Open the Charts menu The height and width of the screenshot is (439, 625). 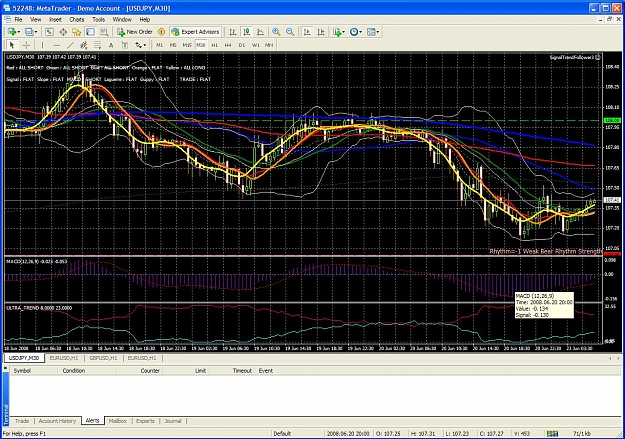click(77, 20)
